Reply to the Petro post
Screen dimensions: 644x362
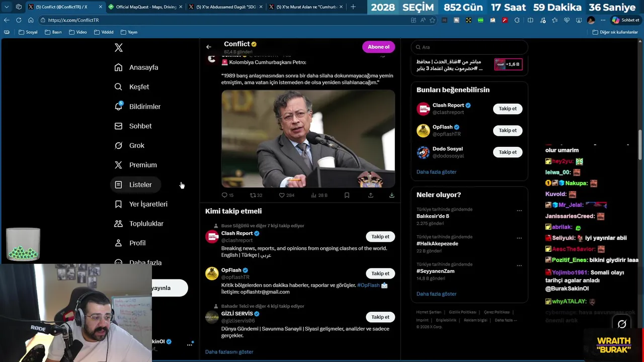click(227, 195)
